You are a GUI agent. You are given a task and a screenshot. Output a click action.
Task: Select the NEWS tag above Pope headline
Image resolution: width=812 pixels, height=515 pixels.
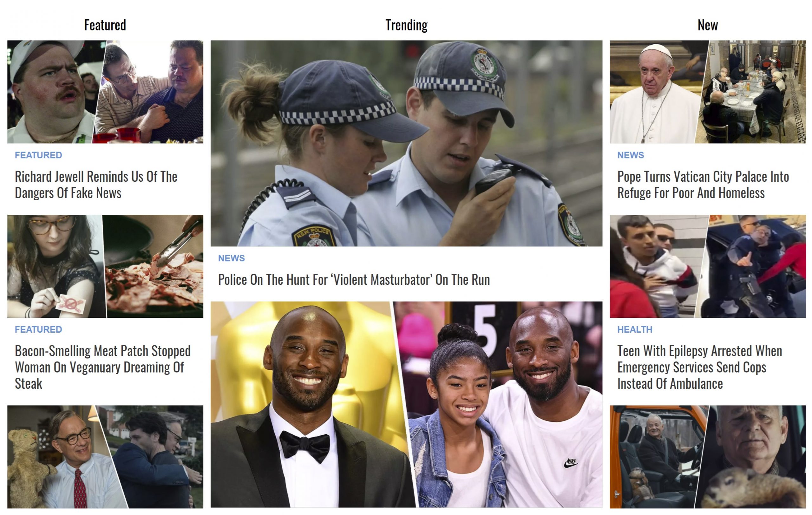pos(631,155)
